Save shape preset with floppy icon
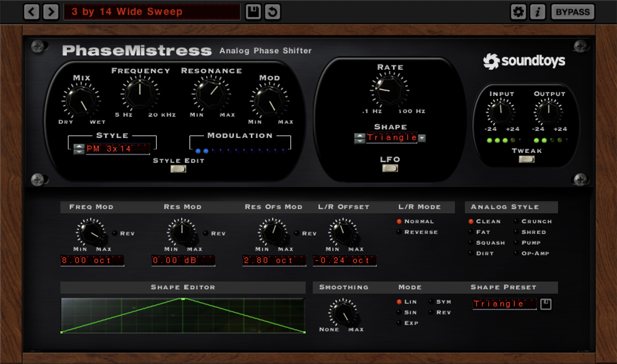The image size is (617, 364). tap(546, 304)
